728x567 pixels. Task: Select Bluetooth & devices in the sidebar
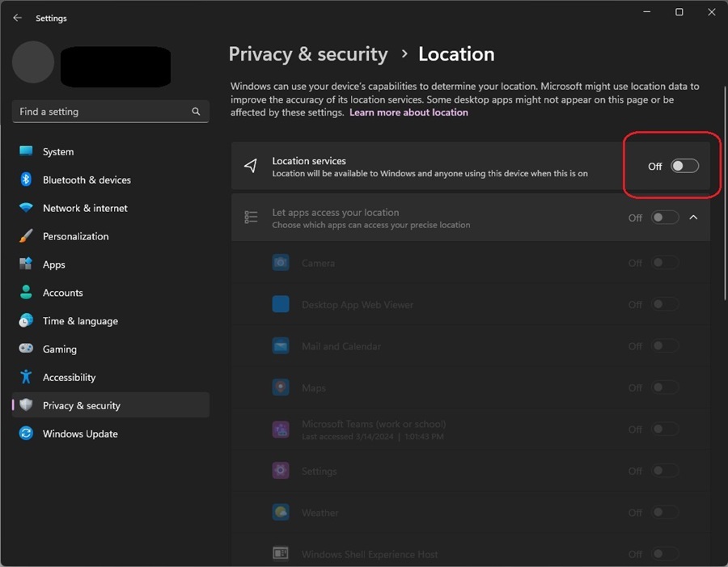click(87, 180)
